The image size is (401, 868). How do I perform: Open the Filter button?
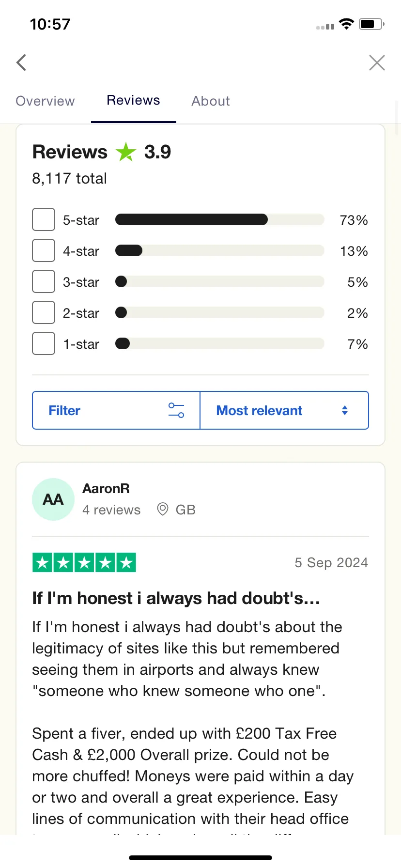pyautogui.click(x=116, y=410)
